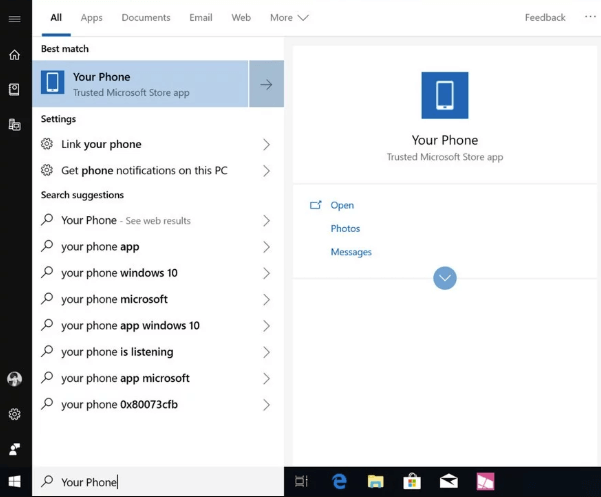Select the Your Phone best match result
This screenshot has width=601, height=497.
(x=140, y=84)
